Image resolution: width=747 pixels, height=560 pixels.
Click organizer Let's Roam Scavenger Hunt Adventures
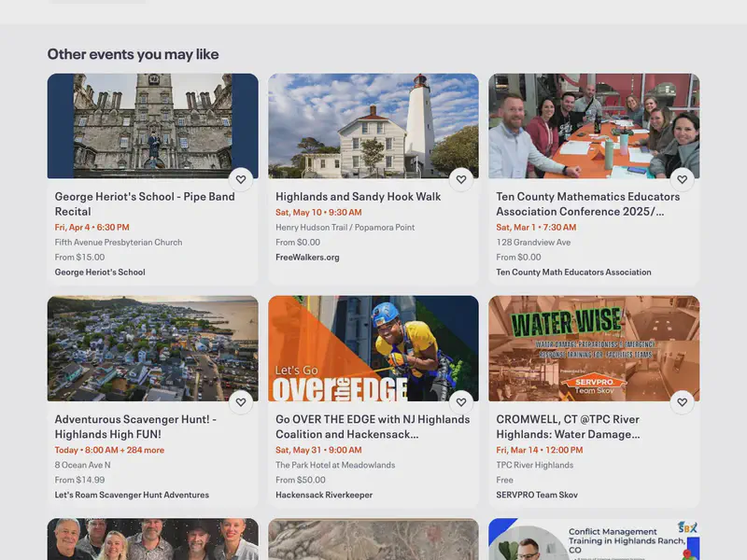click(x=132, y=495)
